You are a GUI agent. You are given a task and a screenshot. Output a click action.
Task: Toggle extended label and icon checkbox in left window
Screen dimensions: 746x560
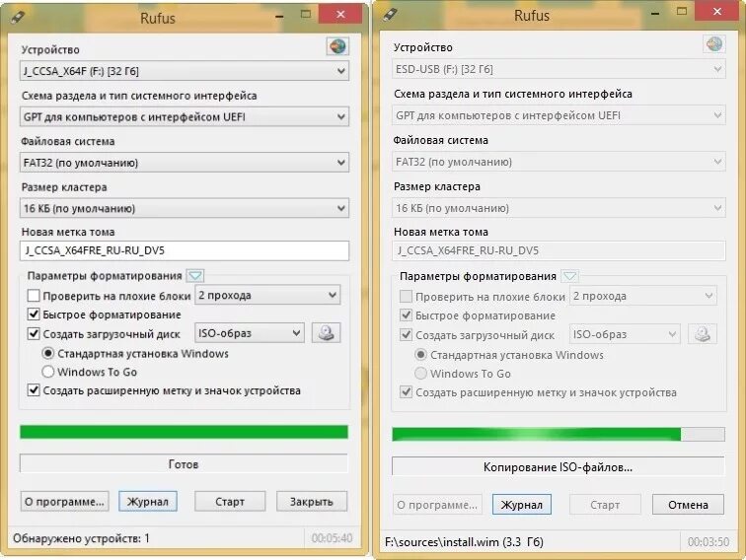34,390
